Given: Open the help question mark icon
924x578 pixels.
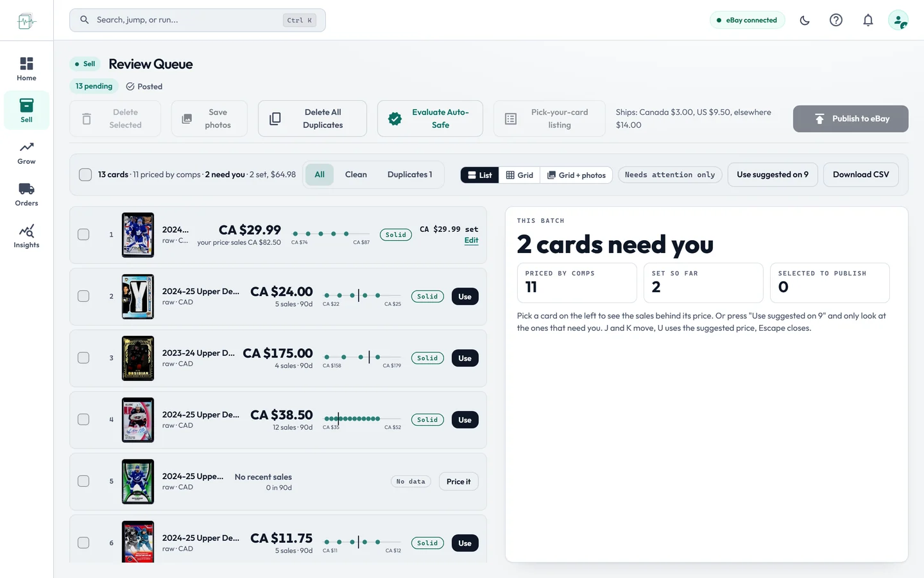Looking at the screenshot, I should pyautogui.click(x=836, y=20).
